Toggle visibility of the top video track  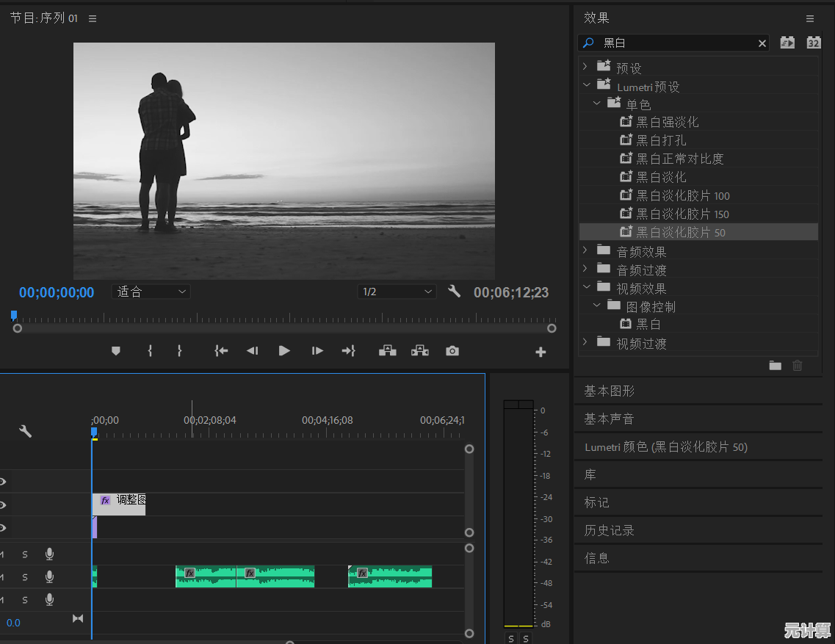click(x=3, y=482)
